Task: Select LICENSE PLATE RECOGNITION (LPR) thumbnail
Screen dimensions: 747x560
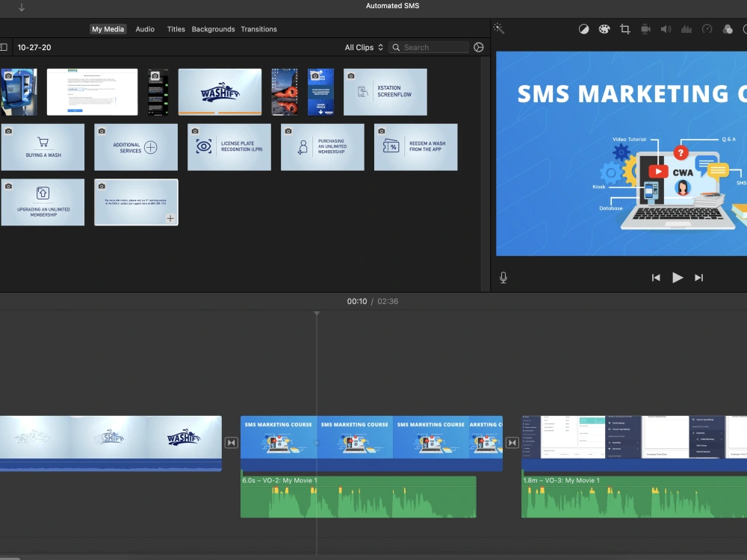Action: (229, 147)
